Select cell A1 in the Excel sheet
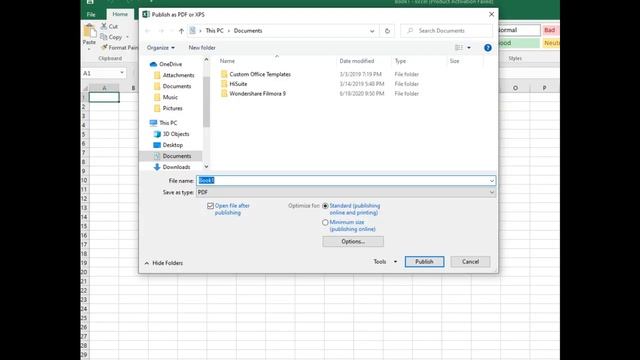This screenshot has height=360, width=640. (104, 97)
